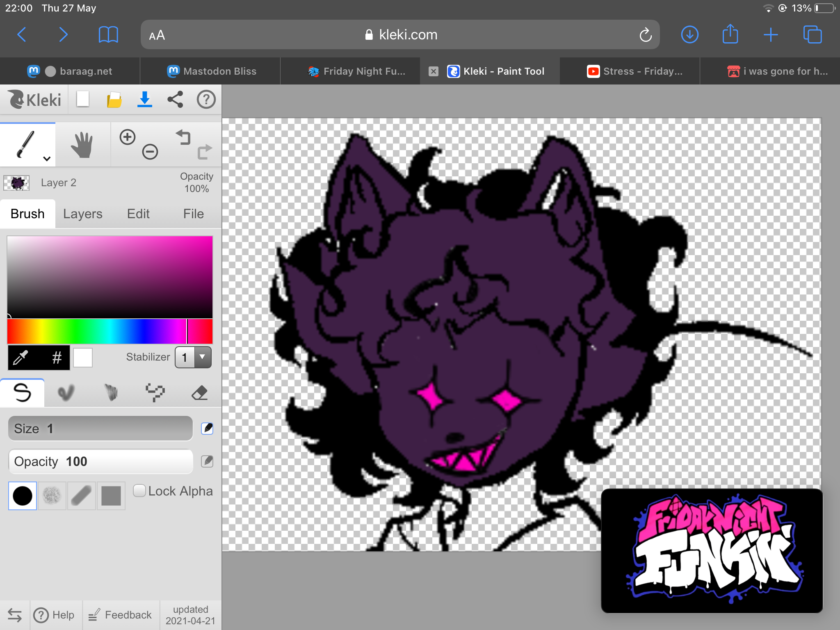Image resolution: width=840 pixels, height=630 pixels.
Task: Switch to the Layers tab
Action: (83, 214)
